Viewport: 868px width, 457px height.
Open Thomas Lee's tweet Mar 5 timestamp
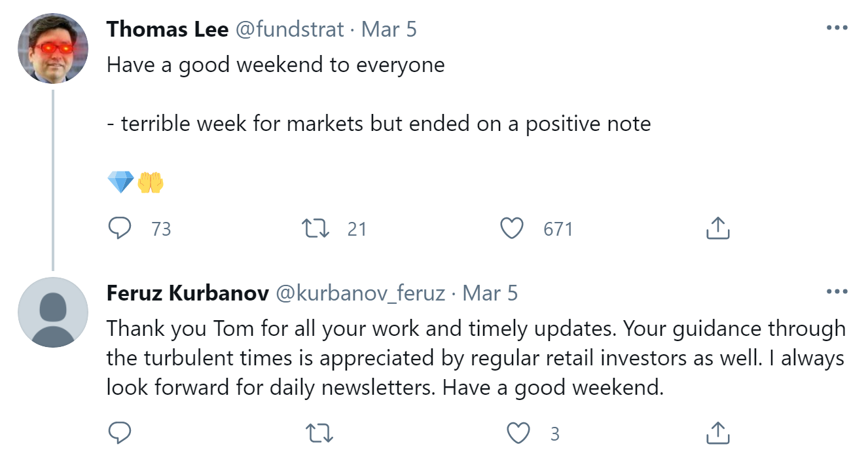point(389,29)
